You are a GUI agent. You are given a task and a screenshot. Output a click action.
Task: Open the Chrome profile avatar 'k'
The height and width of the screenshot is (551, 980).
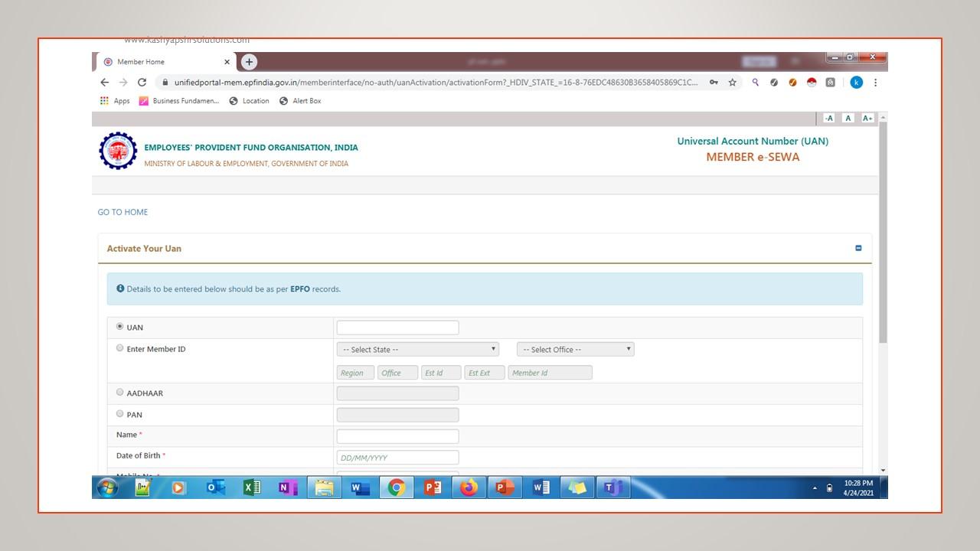[x=856, y=83]
